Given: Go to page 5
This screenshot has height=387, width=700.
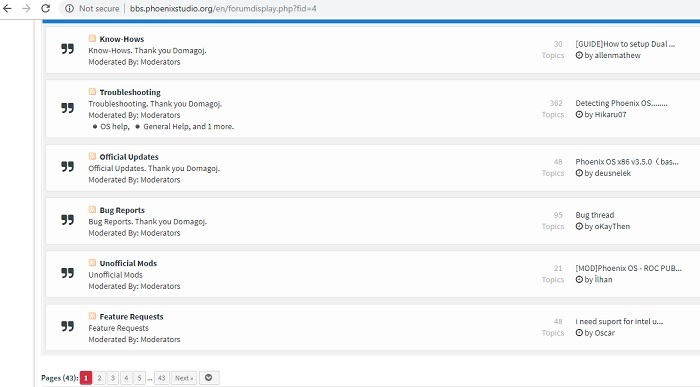Looking at the screenshot, I should [139, 378].
